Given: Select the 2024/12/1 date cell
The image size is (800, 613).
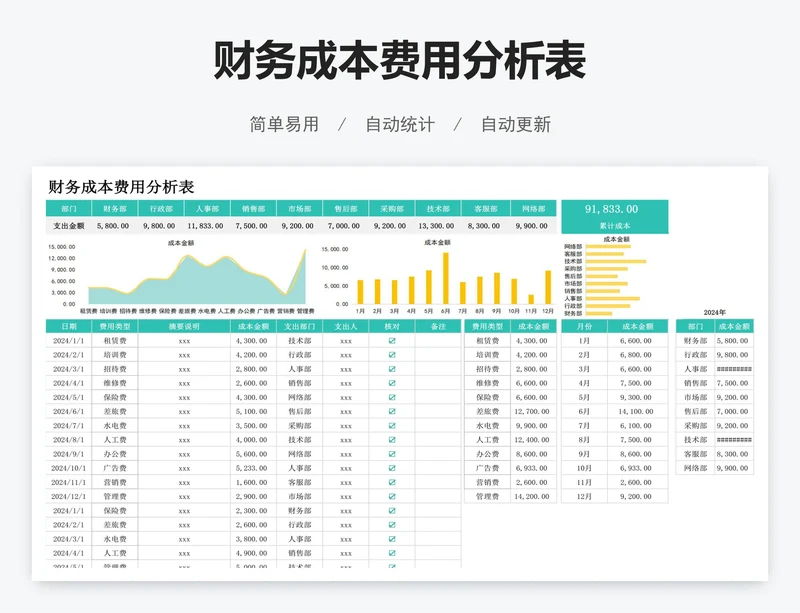Looking at the screenshot, I should (69, 496).
